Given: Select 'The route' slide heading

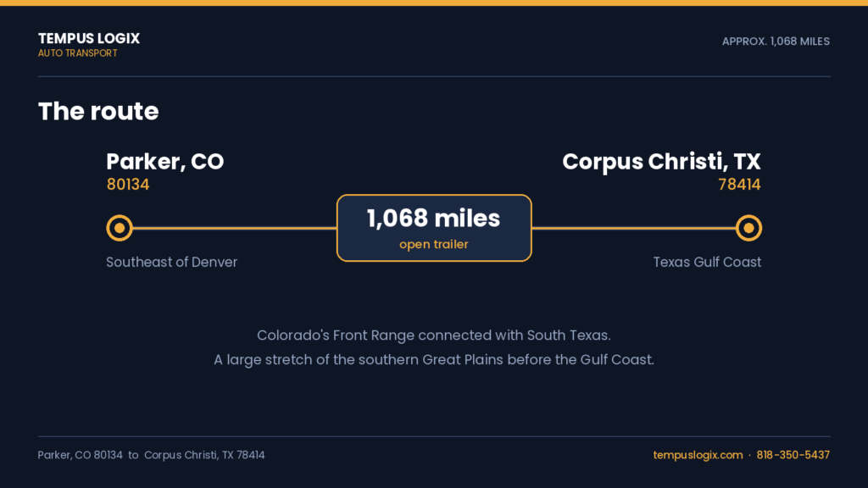Looking at the screenshot, I should click(98, 111).
